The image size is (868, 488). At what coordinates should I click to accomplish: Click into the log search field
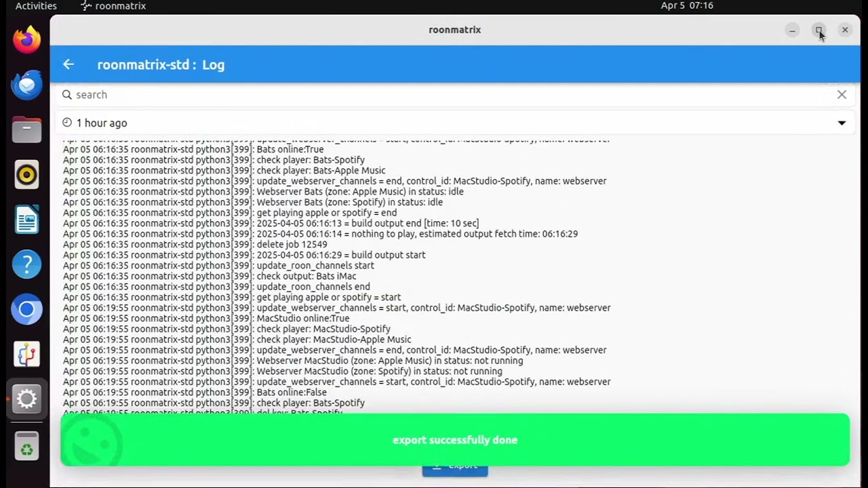(448, 95)
